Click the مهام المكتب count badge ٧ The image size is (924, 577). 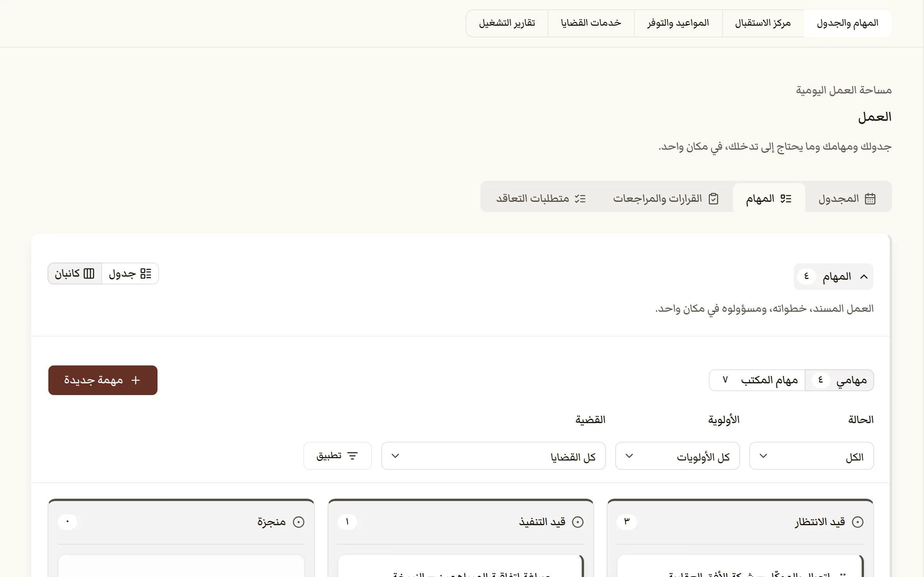(725, 380)
